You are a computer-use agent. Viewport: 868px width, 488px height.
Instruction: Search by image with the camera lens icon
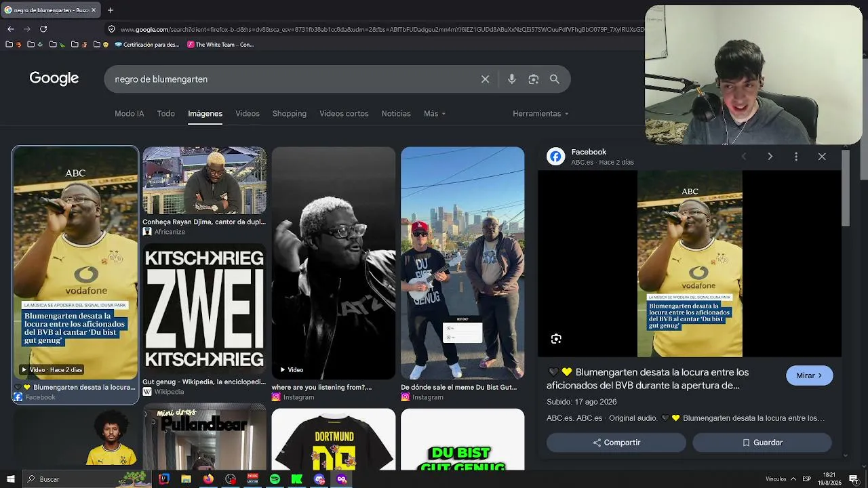pos(534,79)
